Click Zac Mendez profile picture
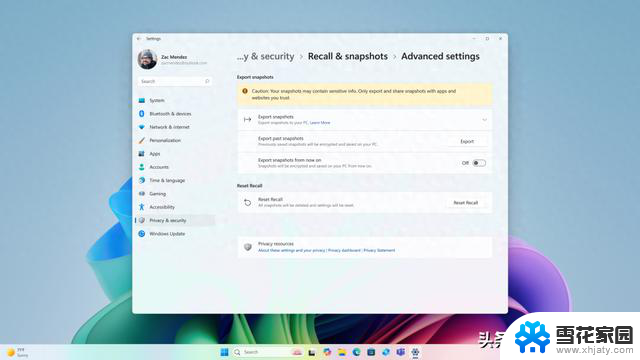The height and width of the screenshot is (360, 640). pos(147,59)
